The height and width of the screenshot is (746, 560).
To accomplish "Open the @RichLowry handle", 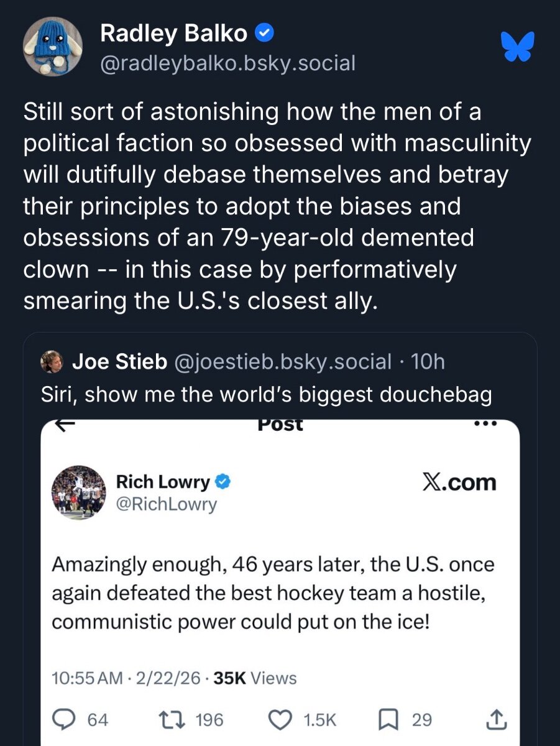I will click(167, 504).
